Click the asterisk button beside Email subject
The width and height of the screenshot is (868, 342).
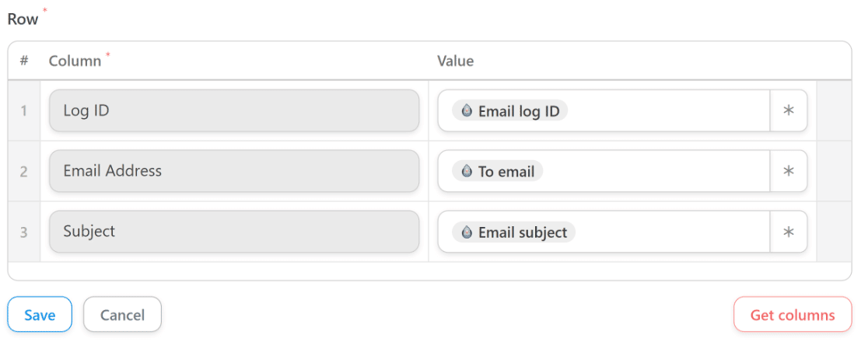pos(789,232)
